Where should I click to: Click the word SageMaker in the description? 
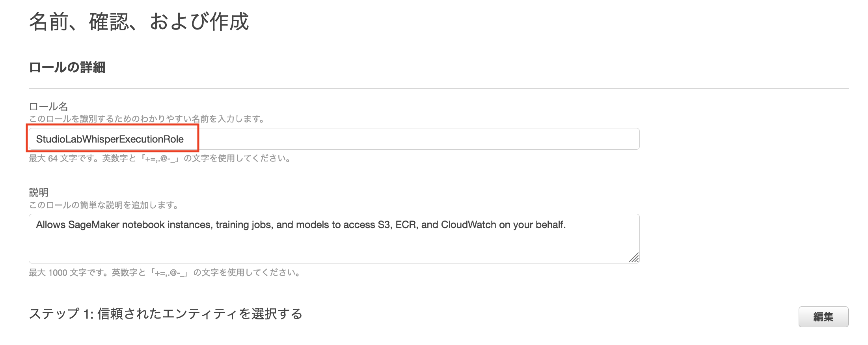(x=94, y=224)
